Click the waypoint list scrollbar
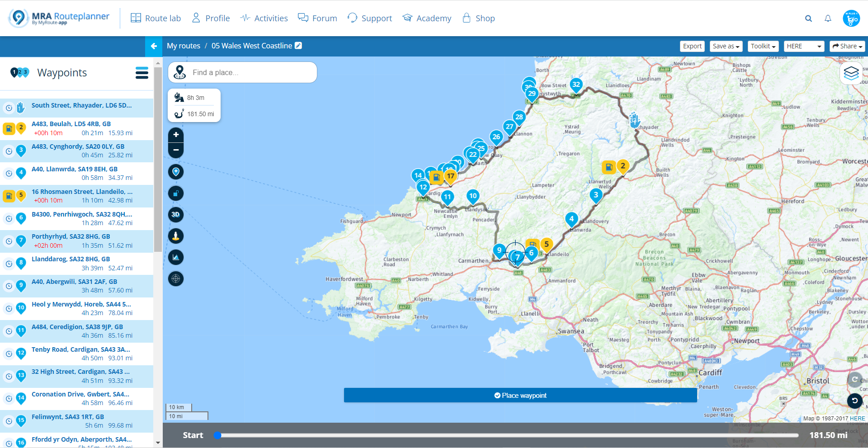The height and width of the screenshot is (448, 868). pos(158,160)
